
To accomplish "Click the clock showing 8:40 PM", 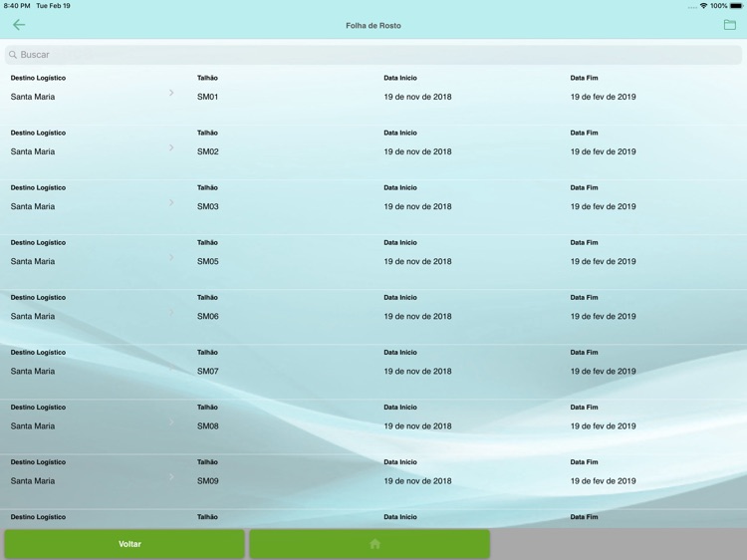I will tap(17, 6).
